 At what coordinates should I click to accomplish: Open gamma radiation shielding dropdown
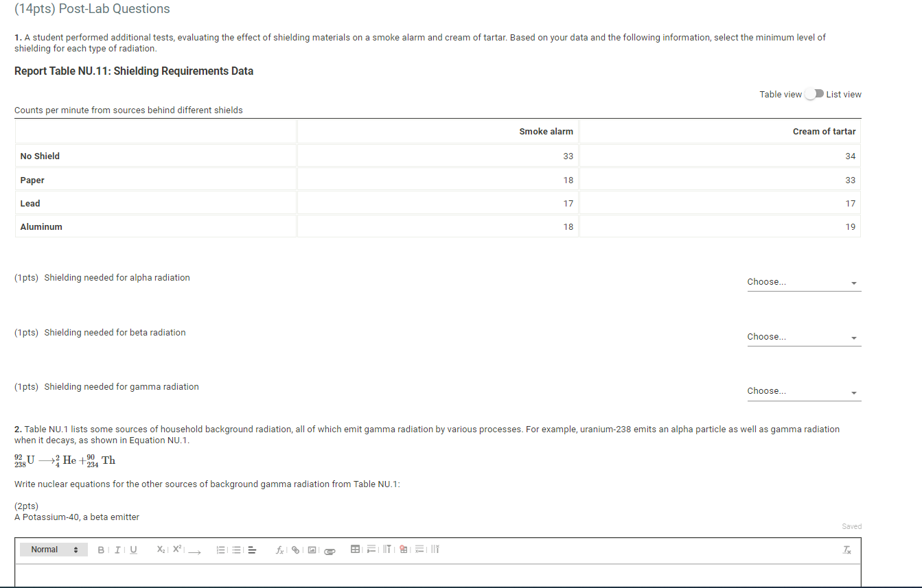[804, 391]
